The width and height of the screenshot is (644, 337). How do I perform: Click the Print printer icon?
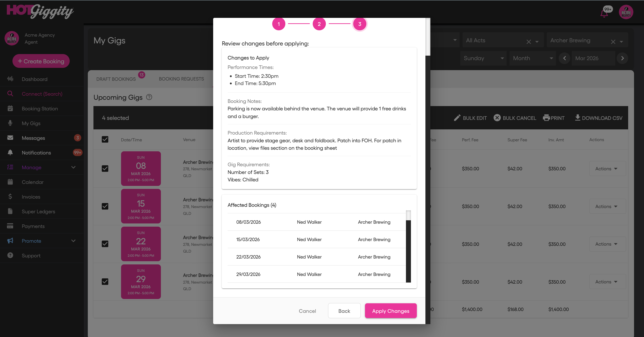(x=546, y=118)
